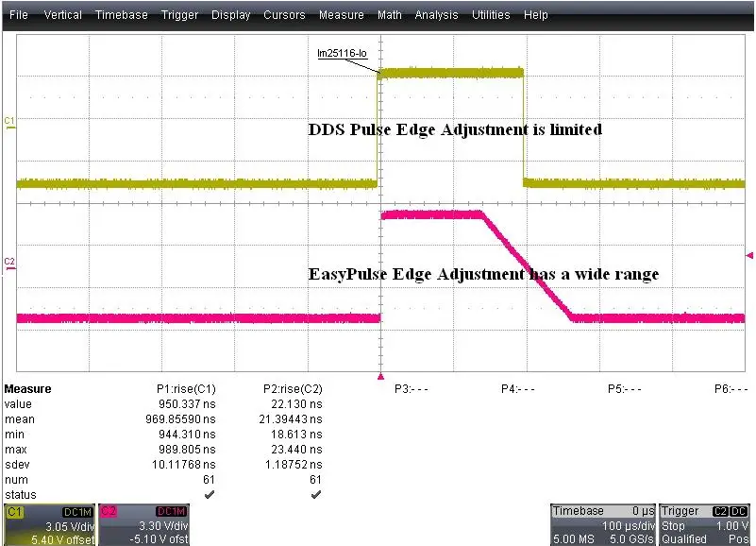The image size is (756, 546).
Task: Click the P1 status checkmark
Action: [209, 494]
